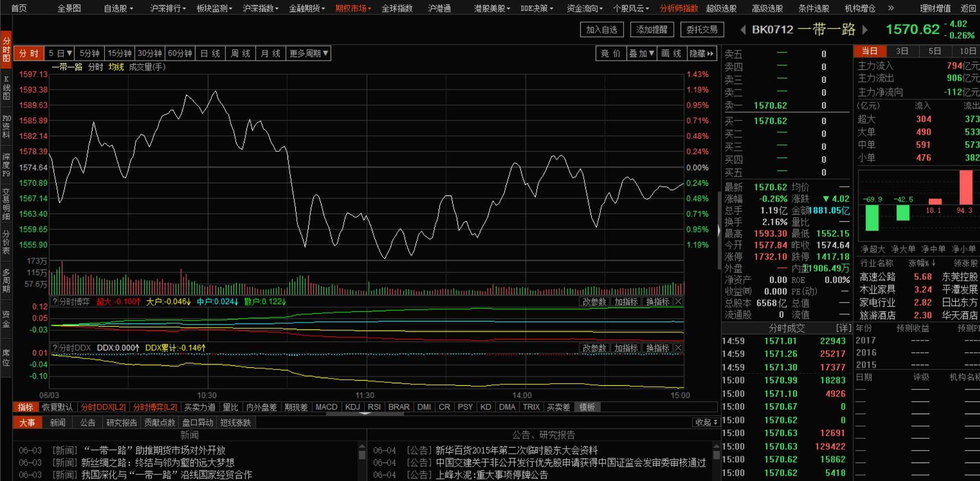Expand more top-menu items via » icon
This screenshot has width=980, height=481.
(x=891, y=8)
